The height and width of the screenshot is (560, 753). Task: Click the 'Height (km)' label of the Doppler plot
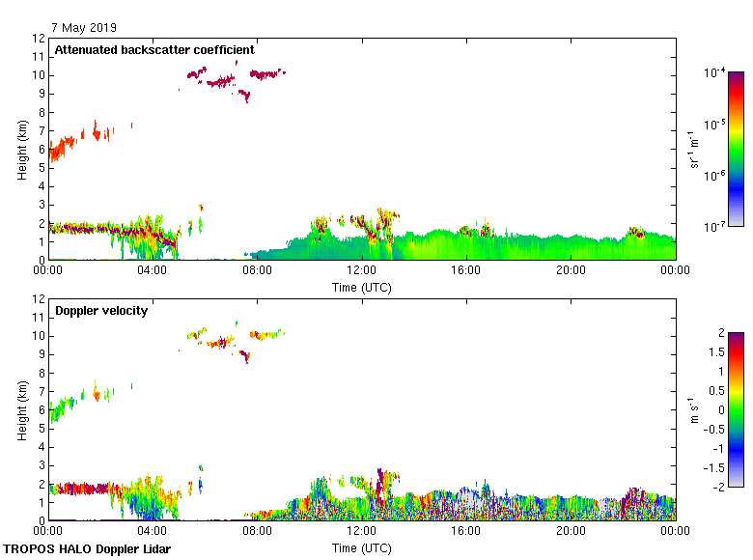(x=21, y=410)
